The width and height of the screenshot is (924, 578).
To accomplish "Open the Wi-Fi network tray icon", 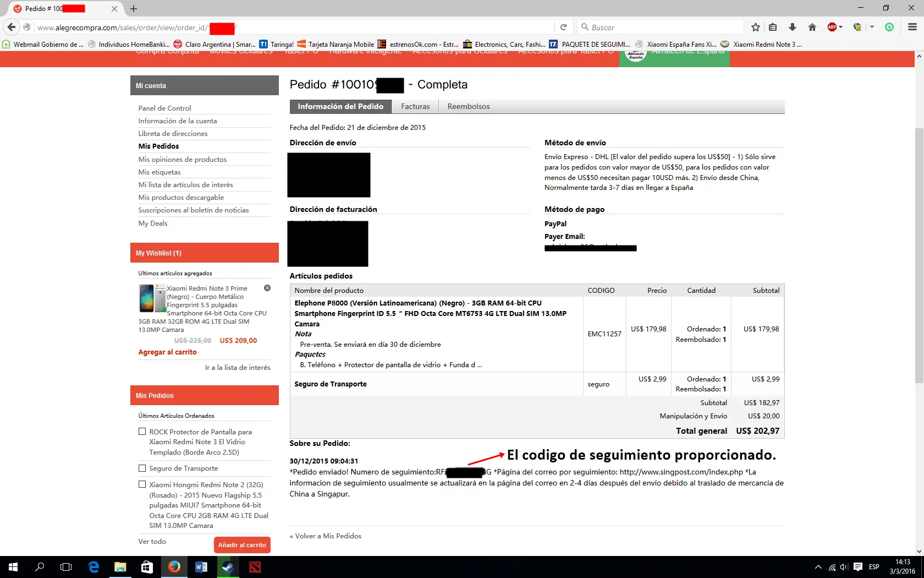I will [x=832, y=567].
